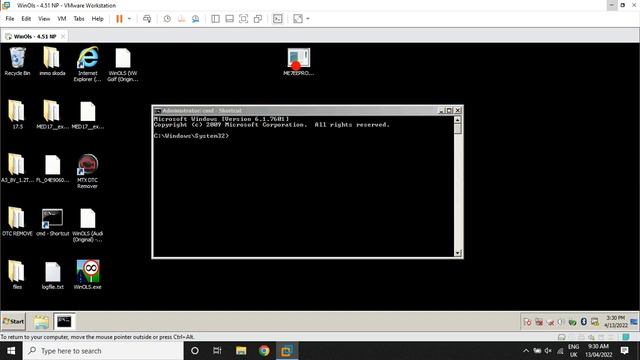Click the guest show desktop button
Viewport: 640px width, 360px height.
(x=634, y=322)
